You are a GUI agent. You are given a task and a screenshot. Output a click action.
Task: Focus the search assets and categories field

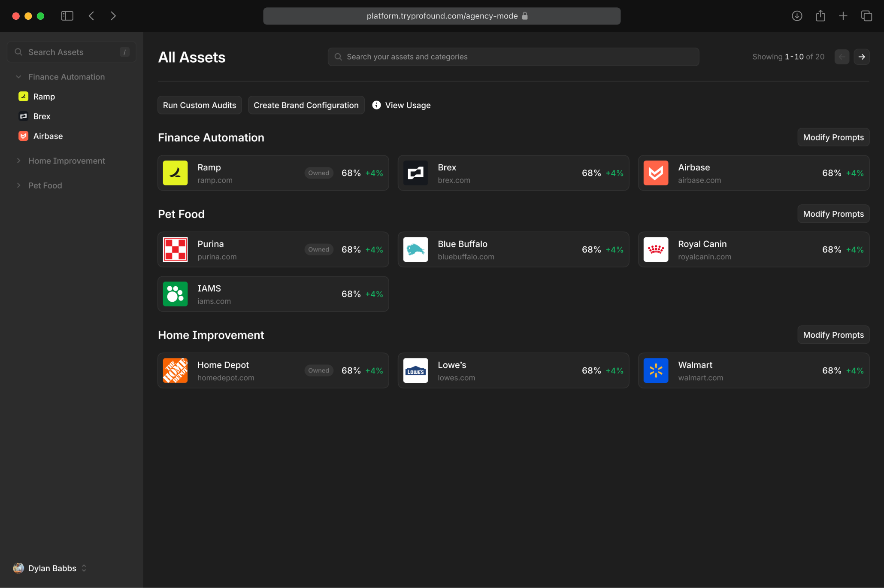point(513,57)
